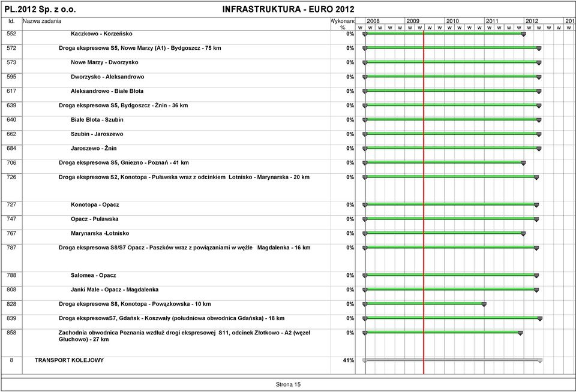Viewport: 576px width, 392px height.
Task: Click 'Opacz - Puławska' task name
Action: [94, 219]
